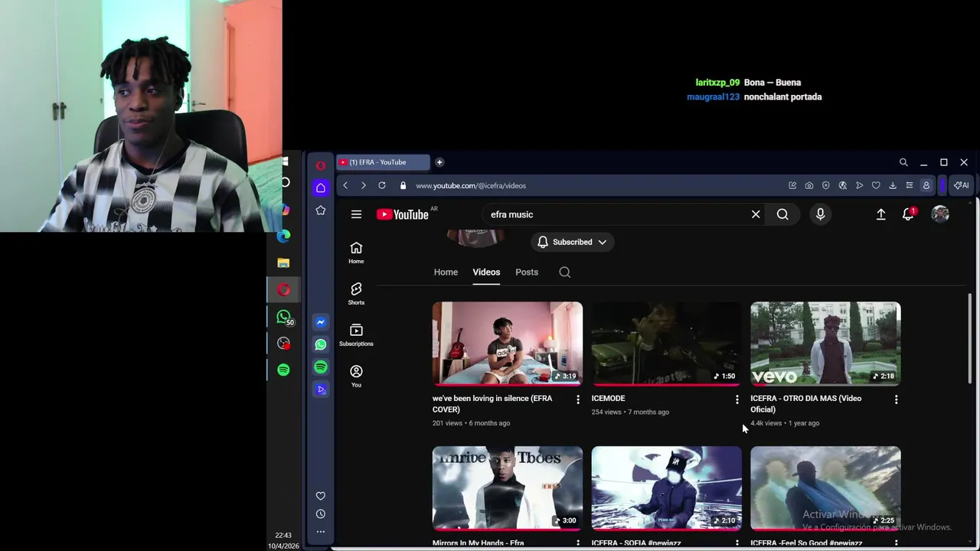Open Subscriptions in the YouTube sidebar

point(356,335)
